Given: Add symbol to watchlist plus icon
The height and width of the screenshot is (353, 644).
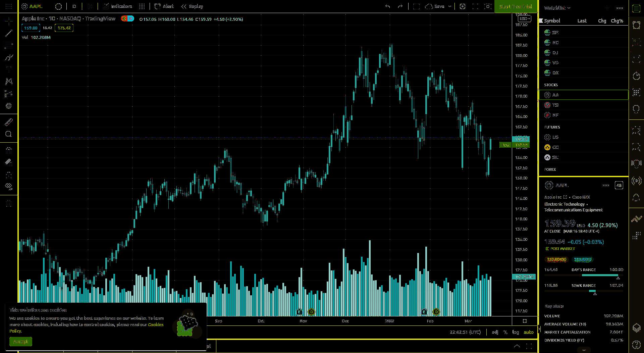Looking at the screenshot, I should pos(607,8).
